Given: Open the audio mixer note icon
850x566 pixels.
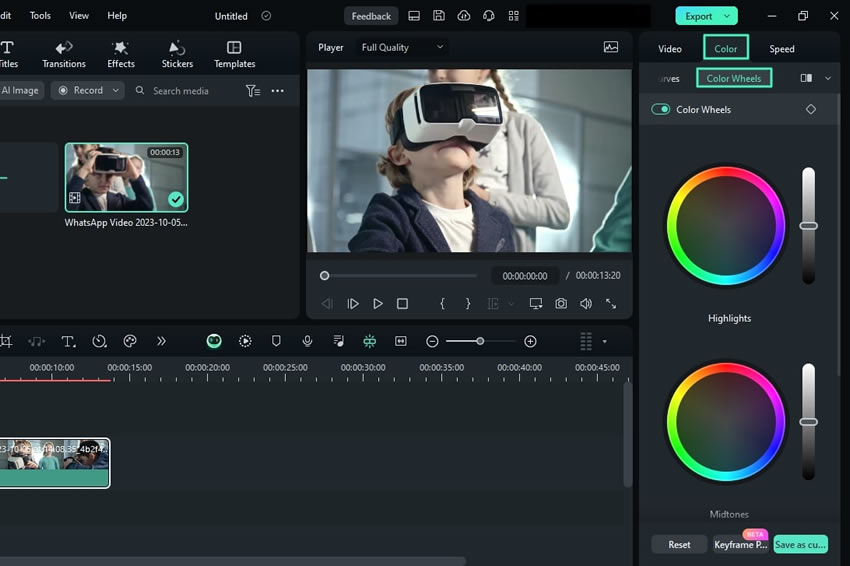Looking at the screenshot, I should (x=338, y=341).
